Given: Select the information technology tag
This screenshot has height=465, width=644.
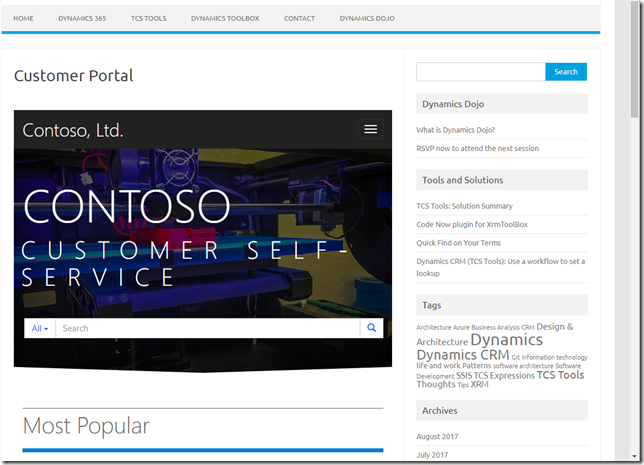Looking at the screenshot, I should [x=554, y=357].
